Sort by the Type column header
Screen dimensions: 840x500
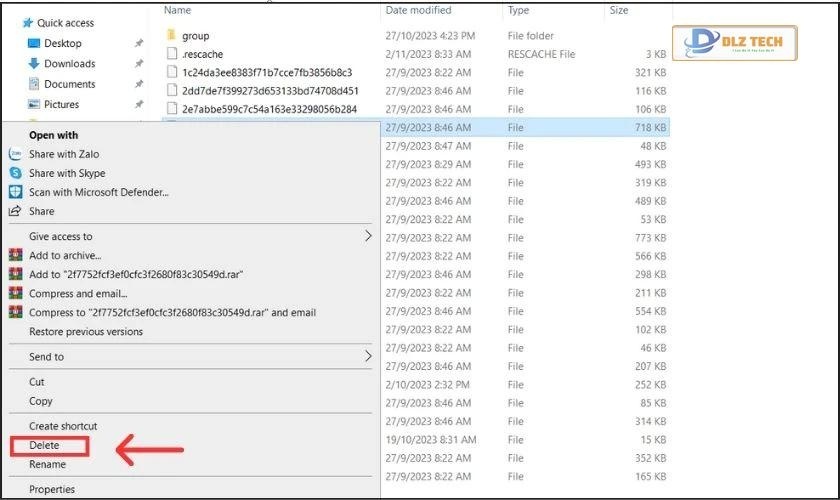pyautogui.click(x=518, y=10)
